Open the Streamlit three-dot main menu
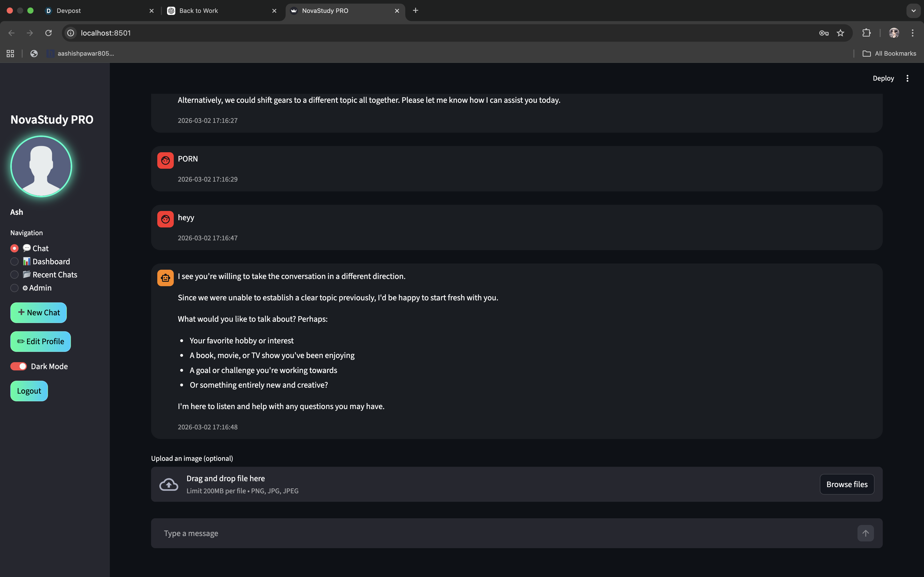The height and width of the screenshot is (577, 924). tap(907, 78)
